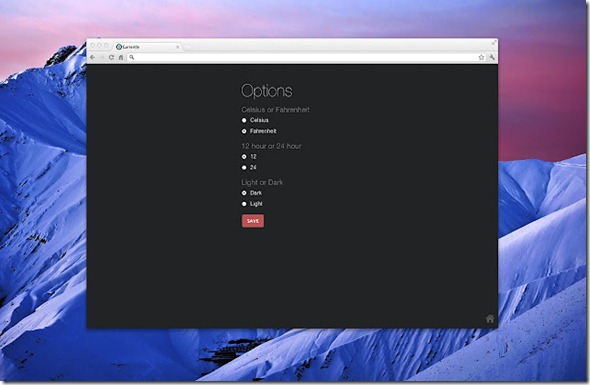Viewport: 590px width, 385px height.
Task: Pick the 12 hour clock option
Action: 244,157
